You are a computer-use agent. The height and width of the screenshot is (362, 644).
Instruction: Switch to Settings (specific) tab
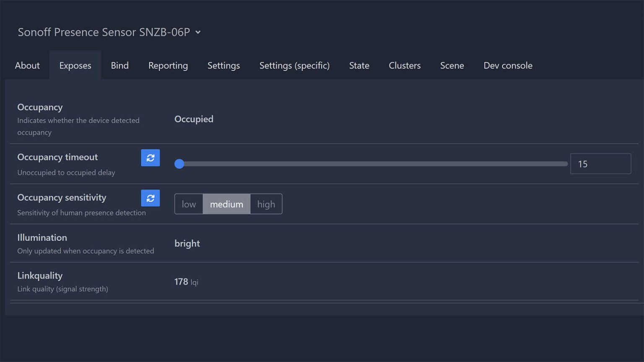pyautogui.click(x=294, y=65)
